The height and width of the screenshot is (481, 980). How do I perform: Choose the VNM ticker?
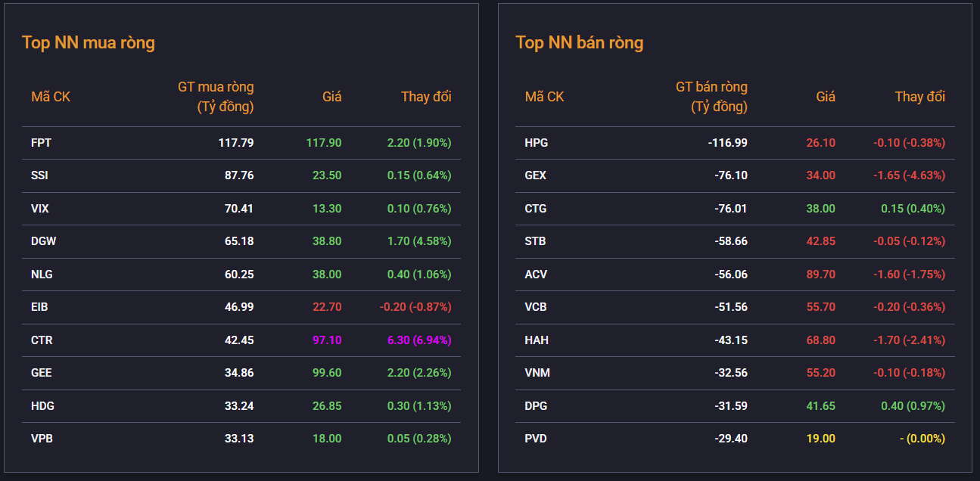point(537,373)
